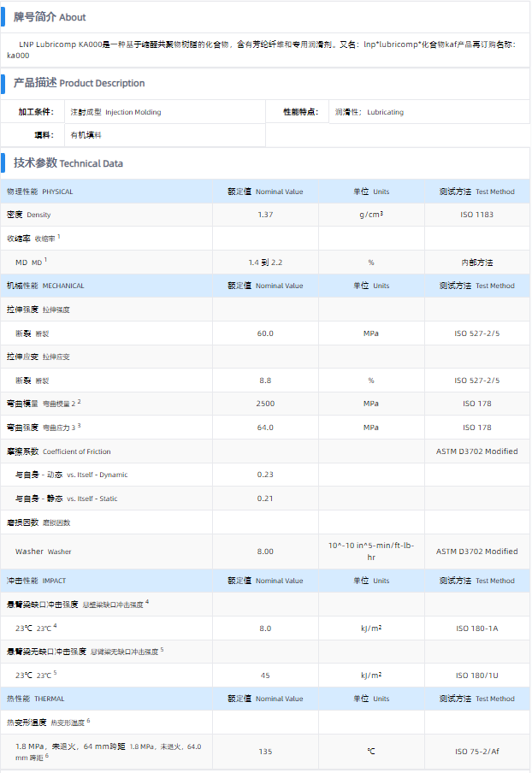
Task: Click ASTM D3702 Modified in Coefficient of Friction row
Action: 477,451
